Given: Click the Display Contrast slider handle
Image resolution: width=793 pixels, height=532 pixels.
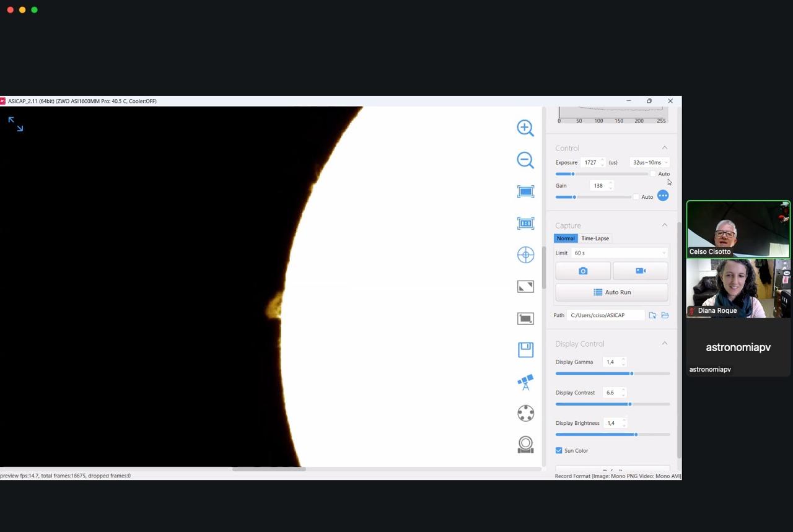Looking at the screenshot, I should click(x=629, y=404).
